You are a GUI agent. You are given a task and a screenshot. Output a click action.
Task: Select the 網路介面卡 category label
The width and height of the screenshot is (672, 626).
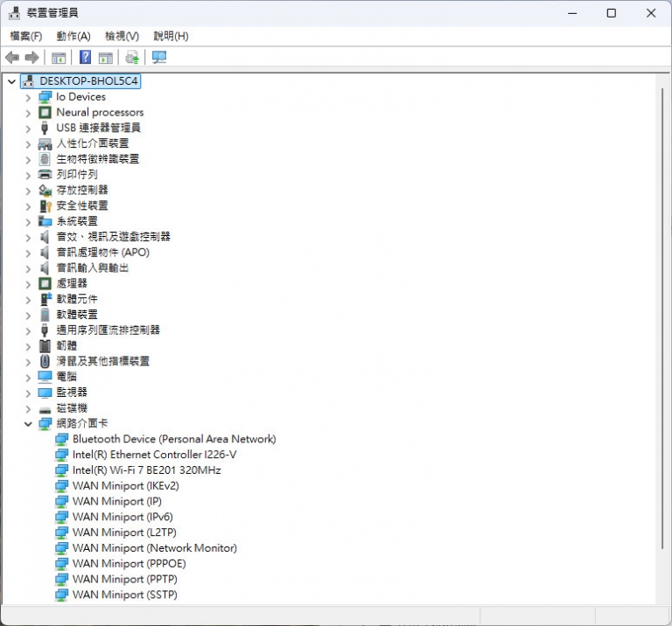(82, 423)
